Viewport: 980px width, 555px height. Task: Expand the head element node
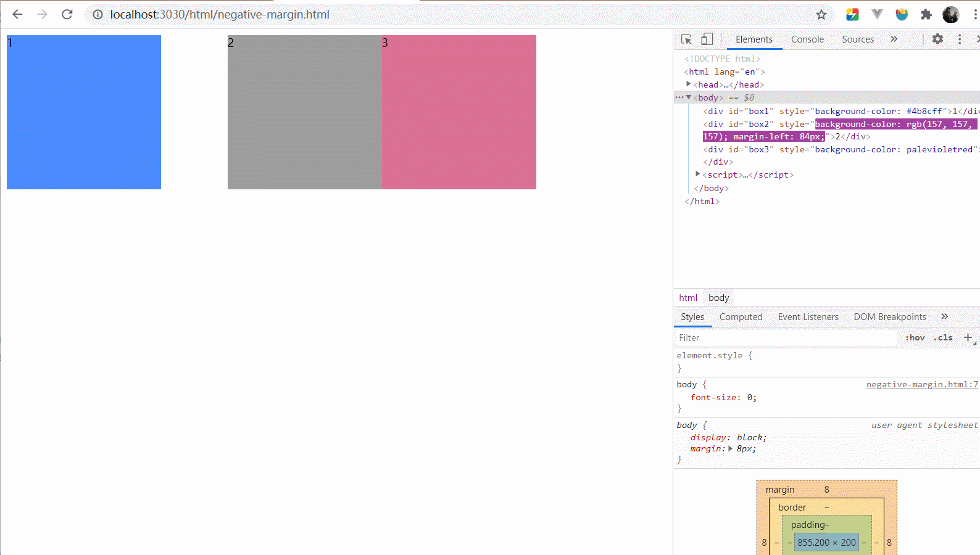click(x=689, y=84)
